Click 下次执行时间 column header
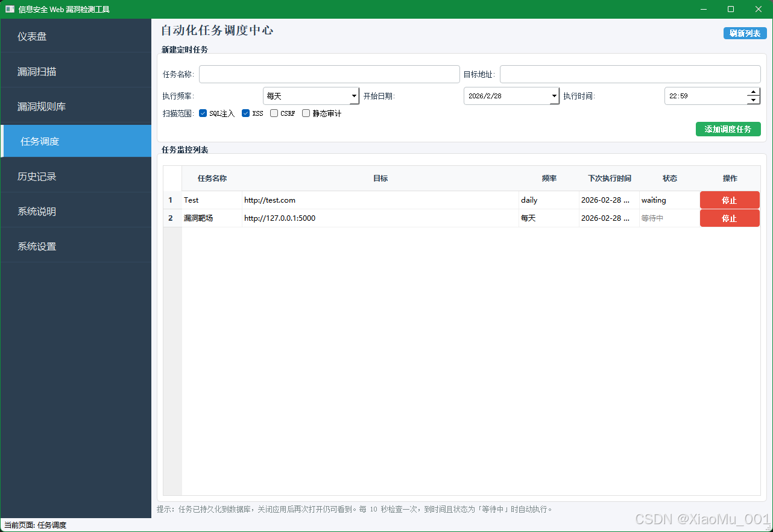This screenshot has width=773, height=532. [609, 179]
